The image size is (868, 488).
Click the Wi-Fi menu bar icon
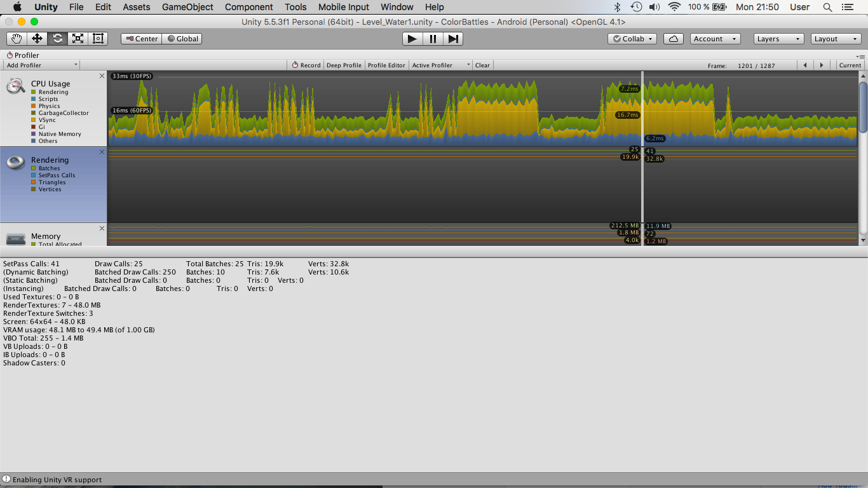pyautogui.click(x=675, y=7)
